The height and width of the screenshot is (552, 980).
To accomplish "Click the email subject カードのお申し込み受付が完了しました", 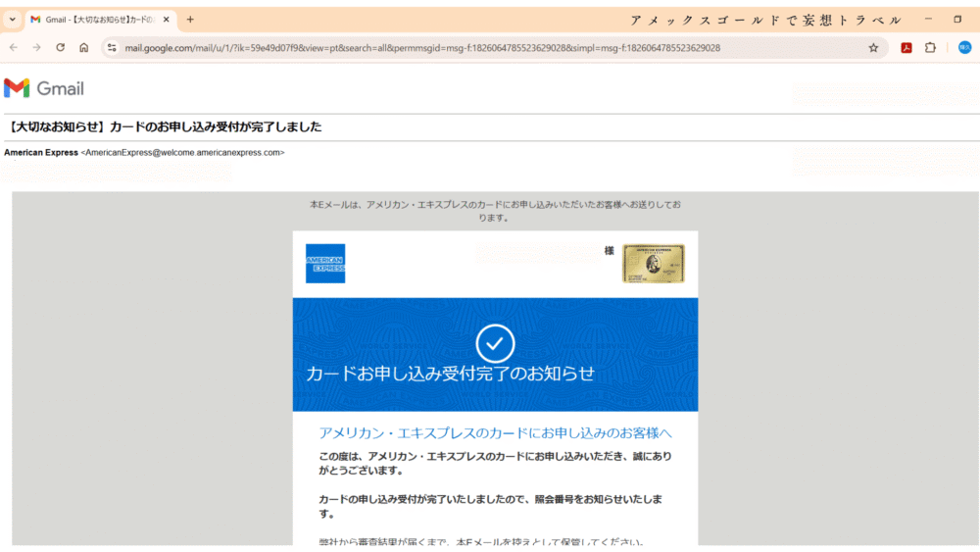I will click(165, 126).
